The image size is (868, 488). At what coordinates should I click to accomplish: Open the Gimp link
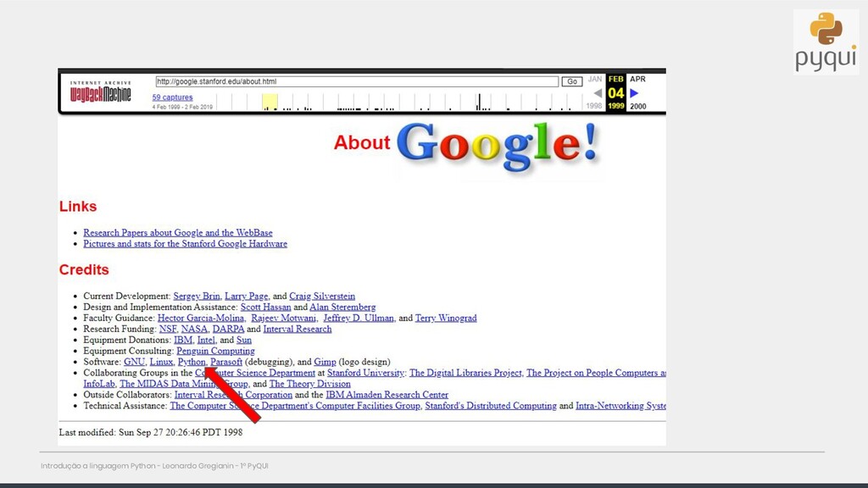pos(325,362)
